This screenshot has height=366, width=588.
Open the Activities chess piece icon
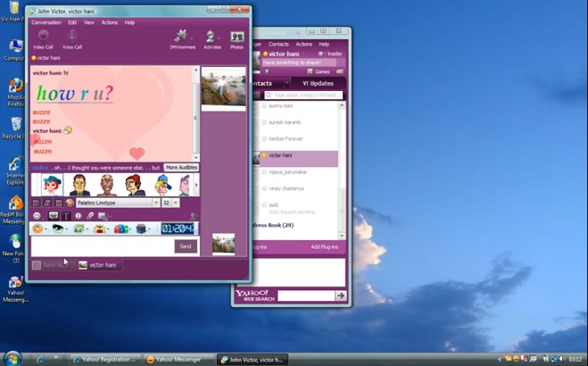(x=211, y=37)
